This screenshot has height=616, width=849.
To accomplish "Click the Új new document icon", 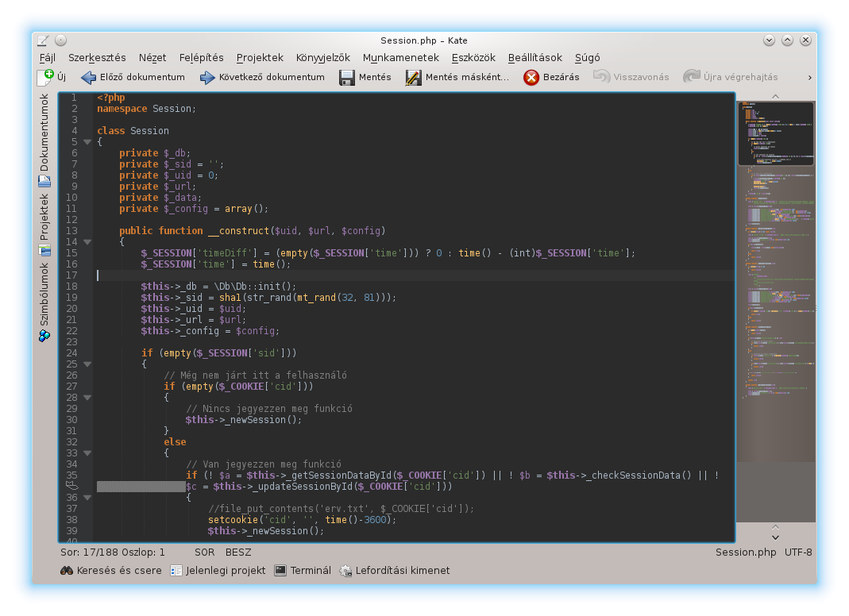I will pos(45,77).
